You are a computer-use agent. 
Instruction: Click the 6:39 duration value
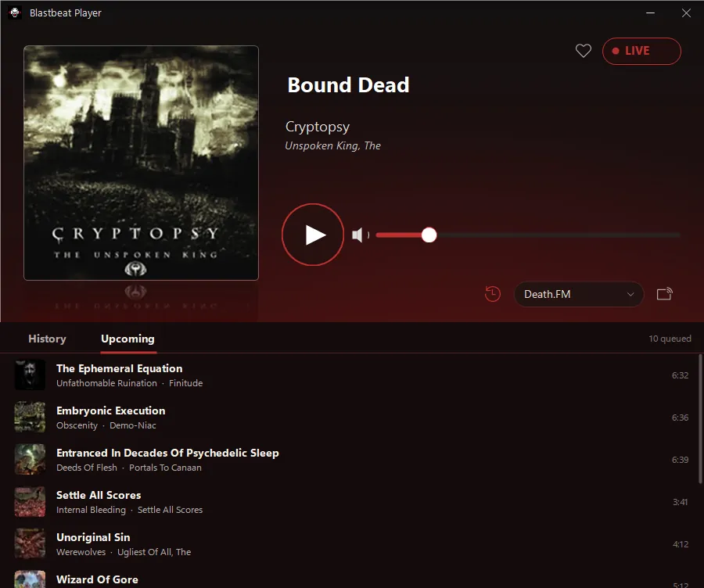pos(681,460)
